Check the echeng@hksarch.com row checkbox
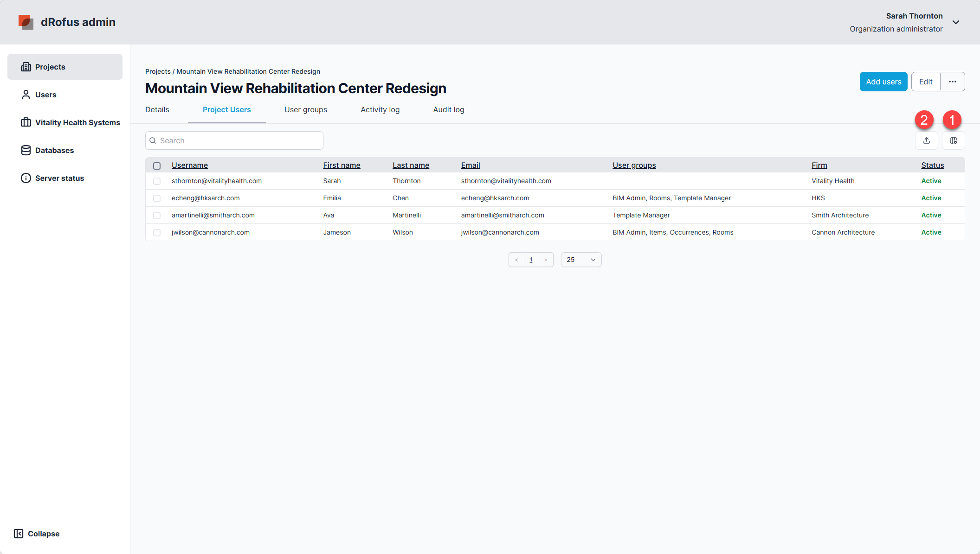 point(157,198)
